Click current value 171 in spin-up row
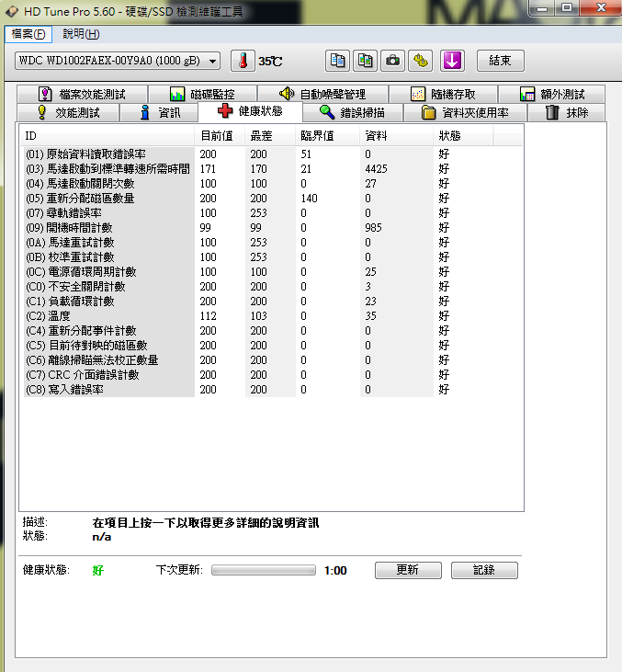622x672 pixels. (208, 169)
